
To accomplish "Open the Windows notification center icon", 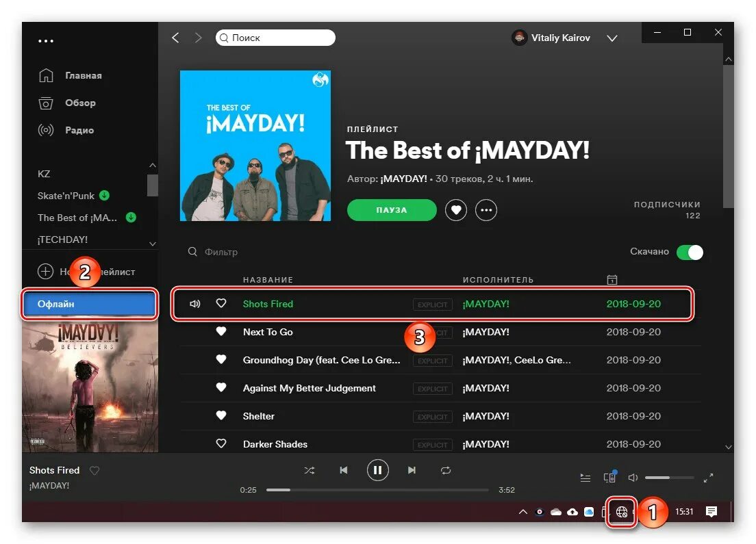I will pyautogui.click(x=711, y=512).
